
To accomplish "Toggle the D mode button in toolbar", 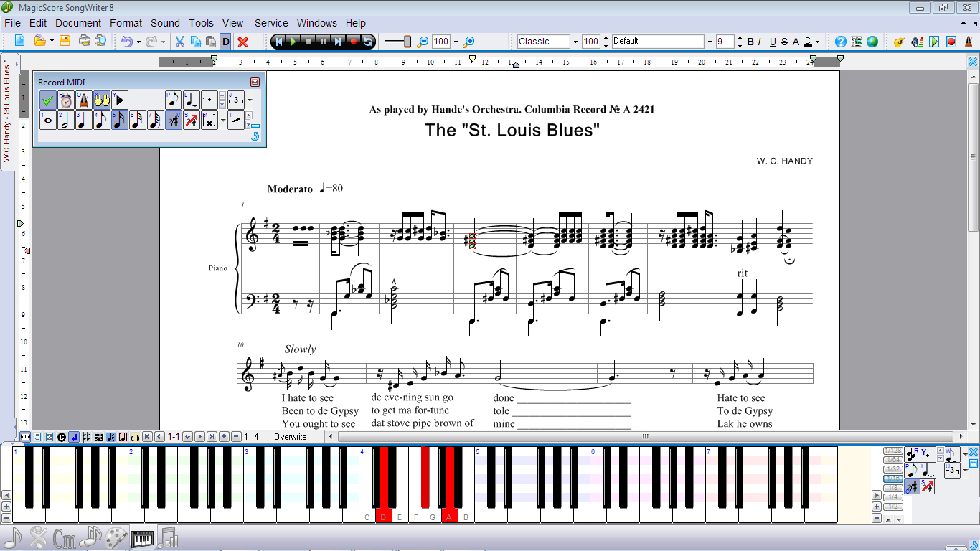I will point(226,42).
